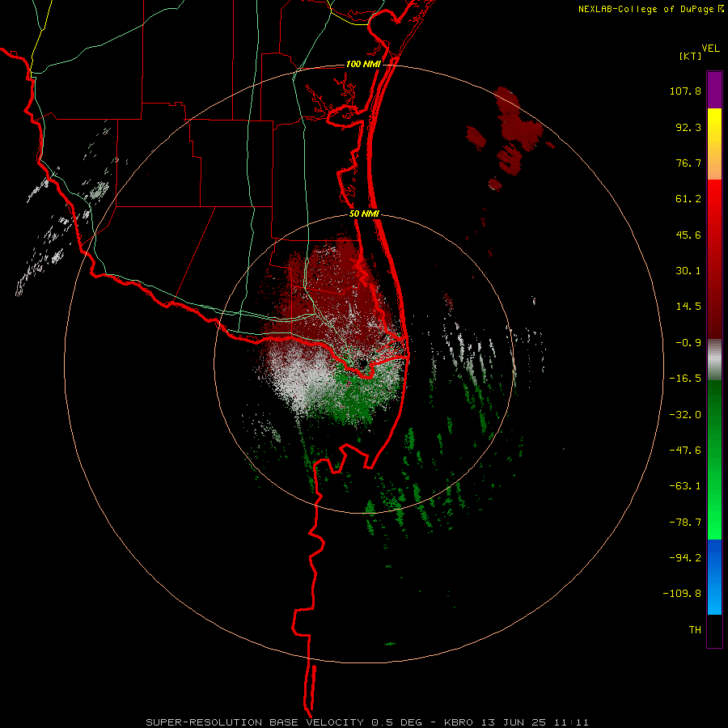Click the KBRO radar site center
Viewport: 728px width, 728px height.
[x=362, y=363]
